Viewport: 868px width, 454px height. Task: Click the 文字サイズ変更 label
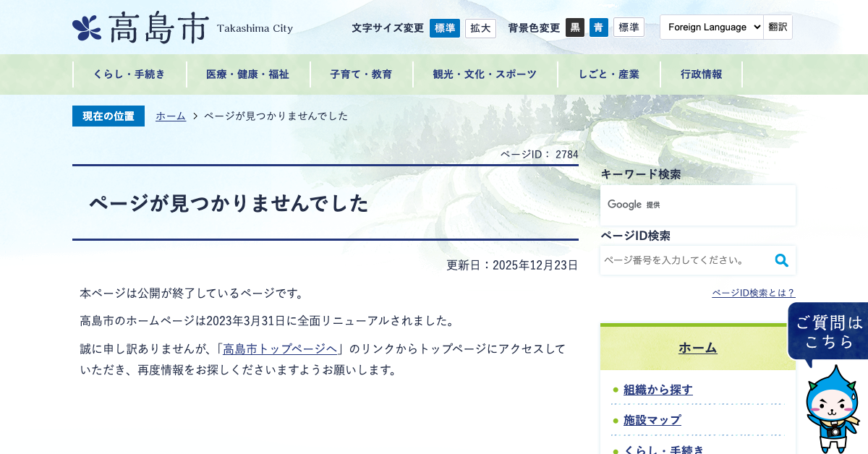tap(388, 28)
